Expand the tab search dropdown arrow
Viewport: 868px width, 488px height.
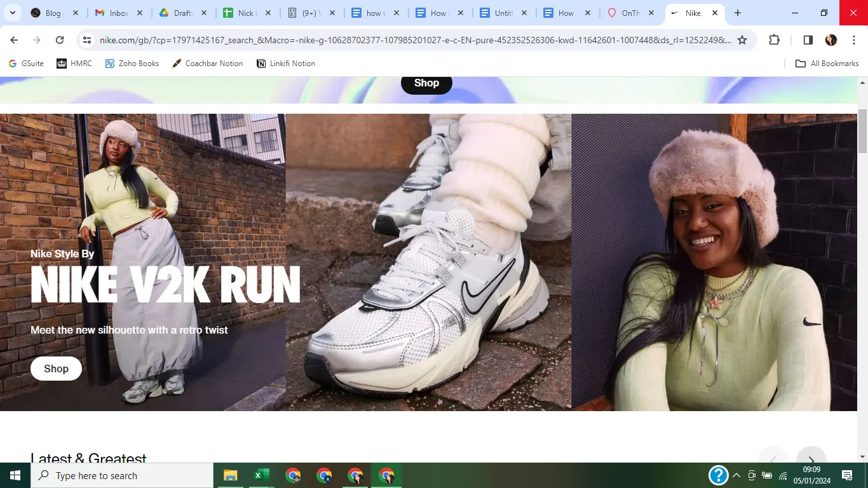click(x=12, y=13)
